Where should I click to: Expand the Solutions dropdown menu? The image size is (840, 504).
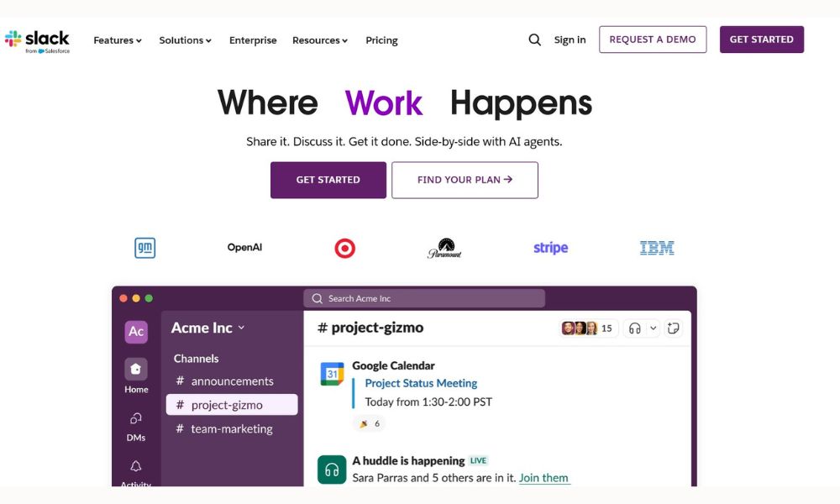click(x=185, y=40)
